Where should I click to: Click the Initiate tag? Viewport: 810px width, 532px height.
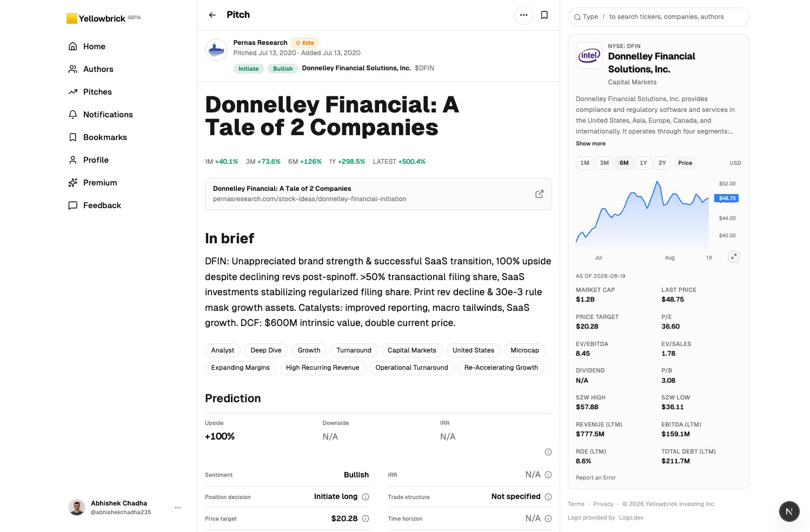249,69
